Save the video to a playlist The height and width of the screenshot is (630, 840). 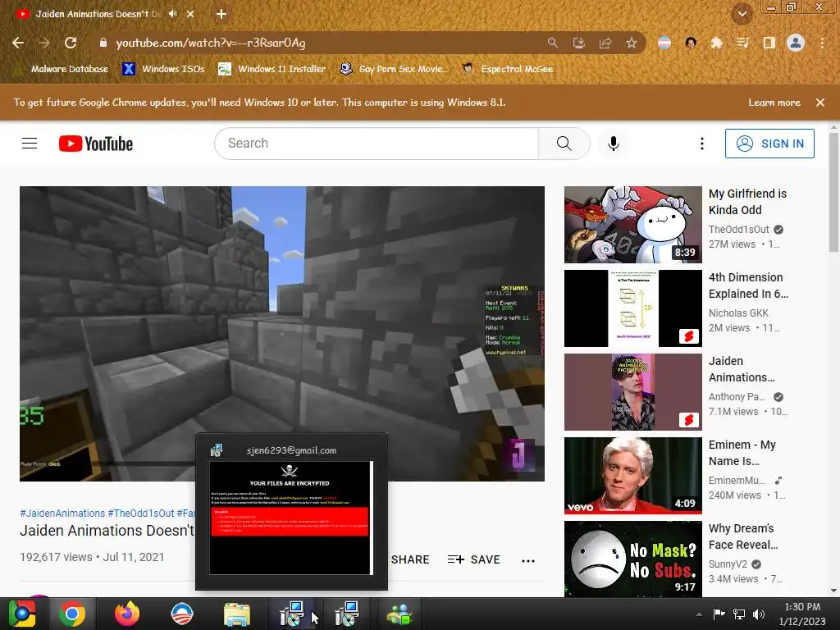tap(473, 559)
